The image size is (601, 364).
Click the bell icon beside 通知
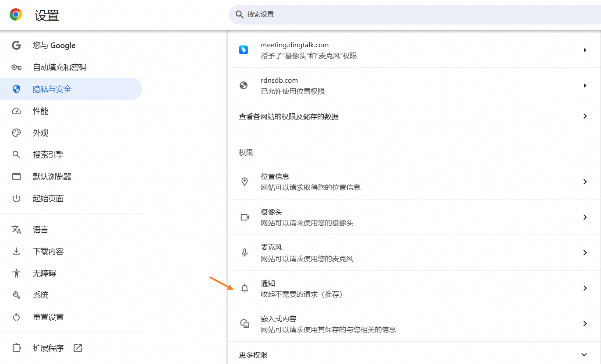click(x=244, y=288)
